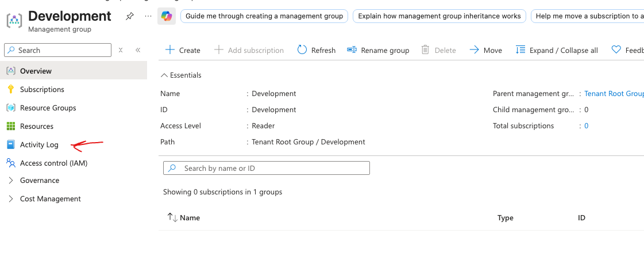Click Explain how management group inheritance works
Screen dimensions: 644x260
pos(439,16)
